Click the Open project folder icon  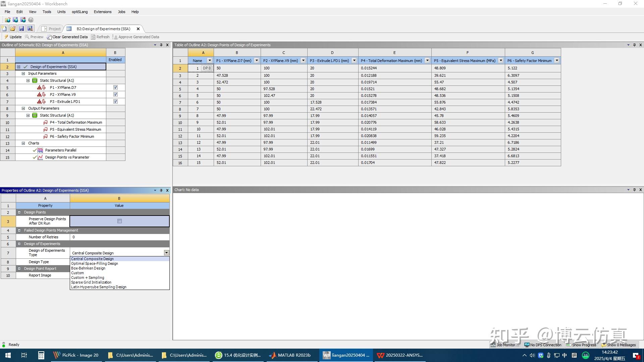tap(13, 28)
